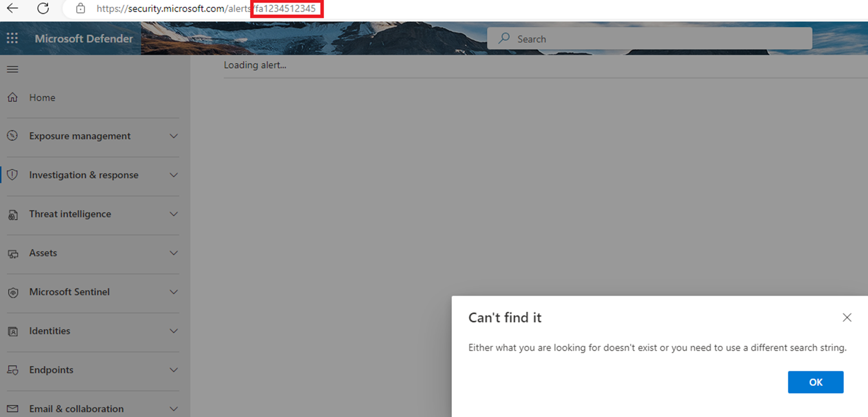The width and height of the screenshot is (868, 417).
Task: Select Threat intelligence menu label
Action: (x=70, y=214)
